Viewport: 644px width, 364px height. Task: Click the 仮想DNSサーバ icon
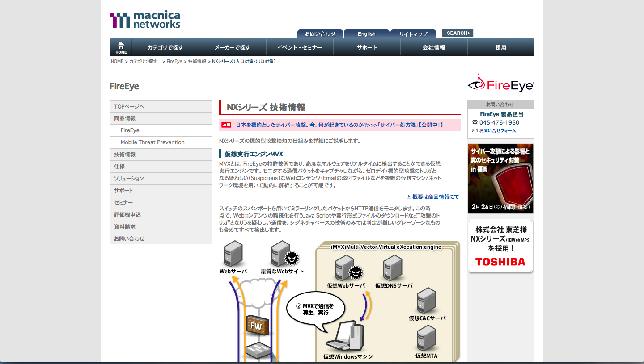[393, 268]
